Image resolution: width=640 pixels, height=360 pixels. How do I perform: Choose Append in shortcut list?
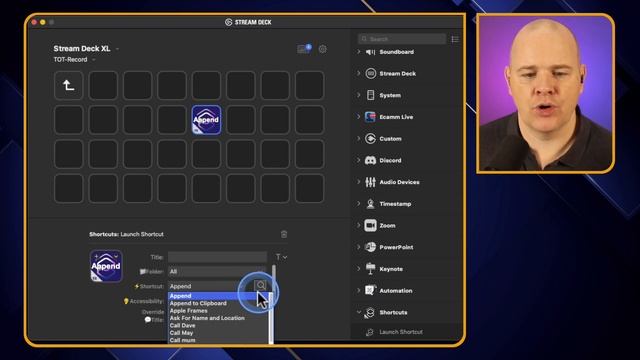point(218,296)
